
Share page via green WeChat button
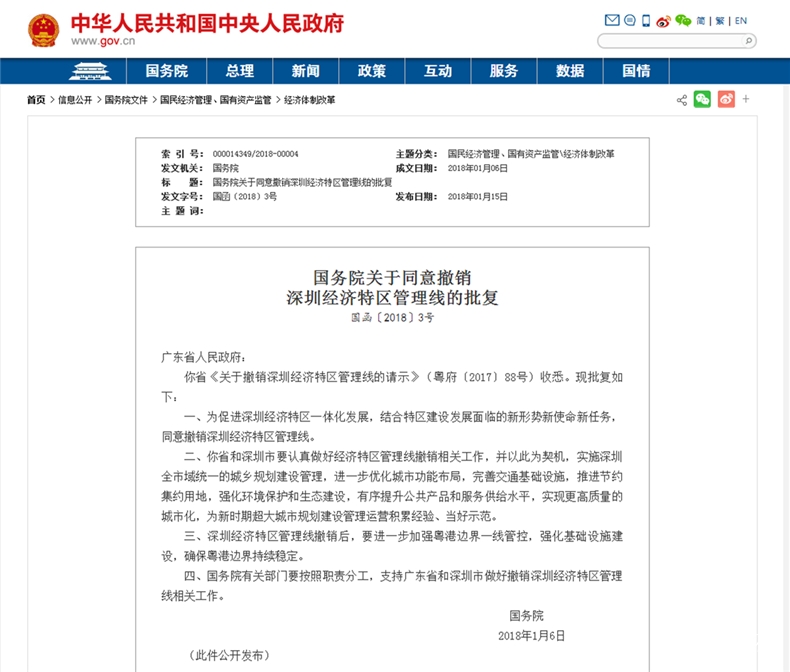tap(702, 99)
